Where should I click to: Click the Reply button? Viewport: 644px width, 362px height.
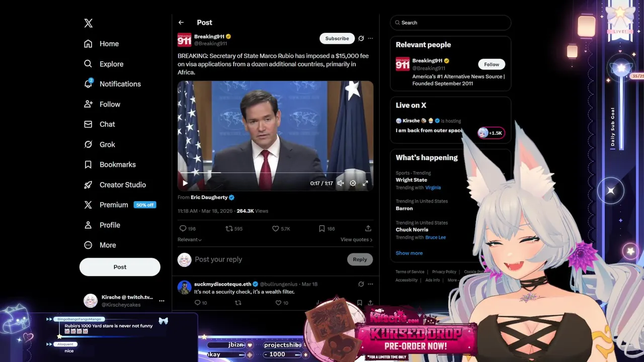tap(360, 259)
